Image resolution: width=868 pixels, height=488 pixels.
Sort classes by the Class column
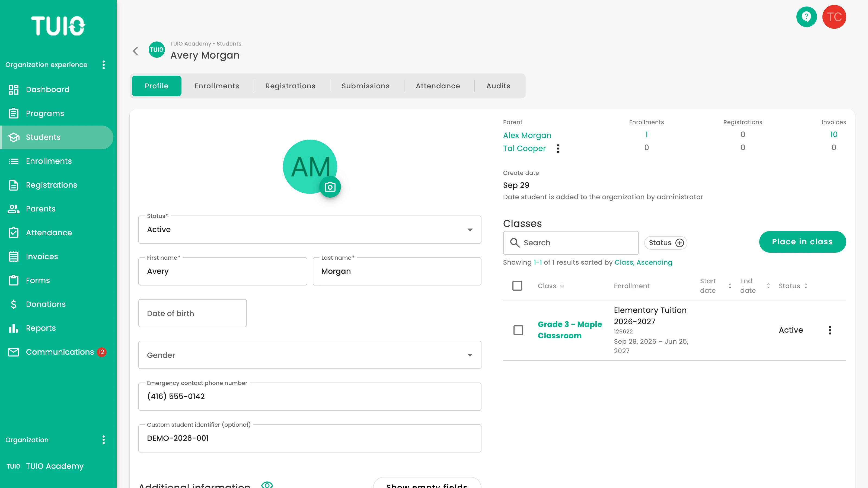[x=551, y=286]
